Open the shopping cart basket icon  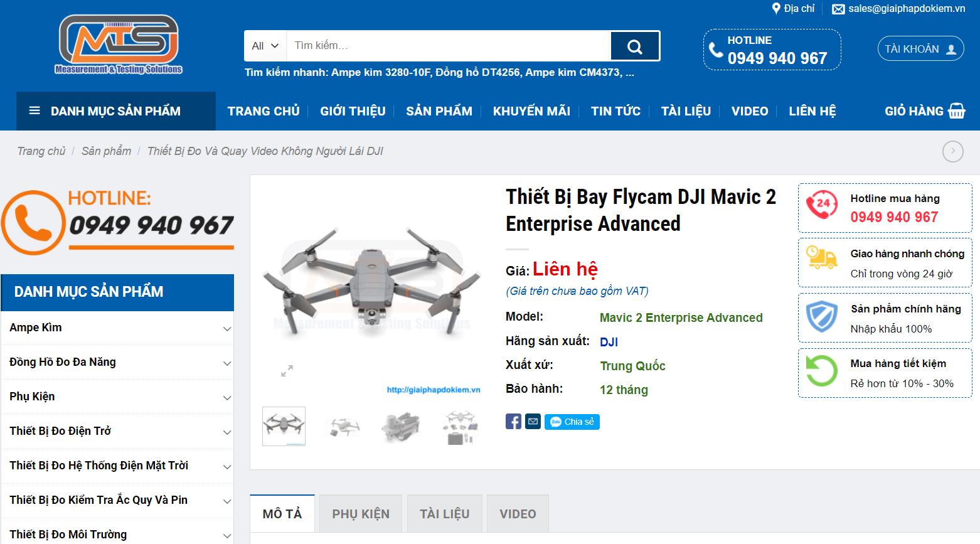click(x=957, y=111)
